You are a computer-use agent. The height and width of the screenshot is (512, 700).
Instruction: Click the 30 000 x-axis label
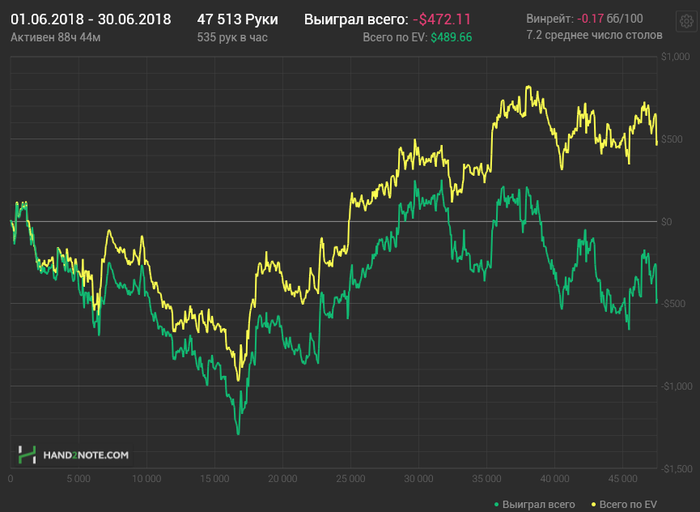point(419,479)
